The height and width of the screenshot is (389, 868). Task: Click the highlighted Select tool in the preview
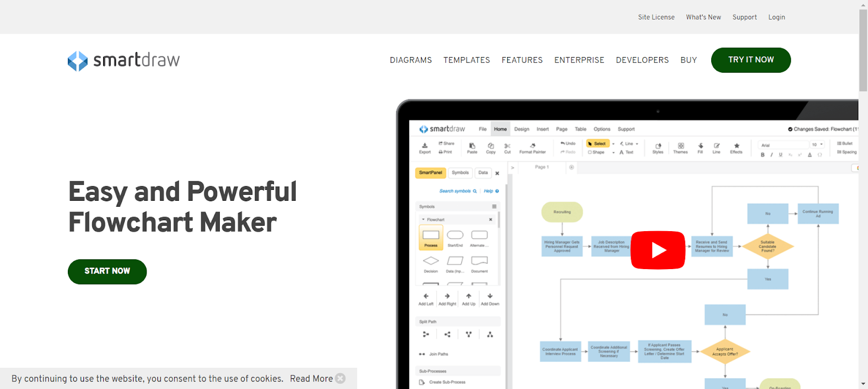tap(598, 144)
